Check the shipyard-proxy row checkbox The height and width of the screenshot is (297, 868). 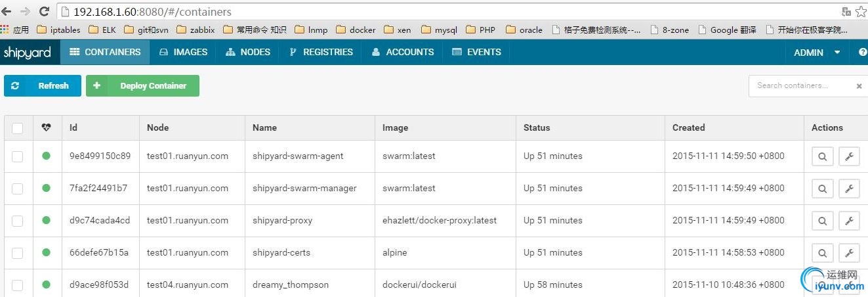point(18,221)
